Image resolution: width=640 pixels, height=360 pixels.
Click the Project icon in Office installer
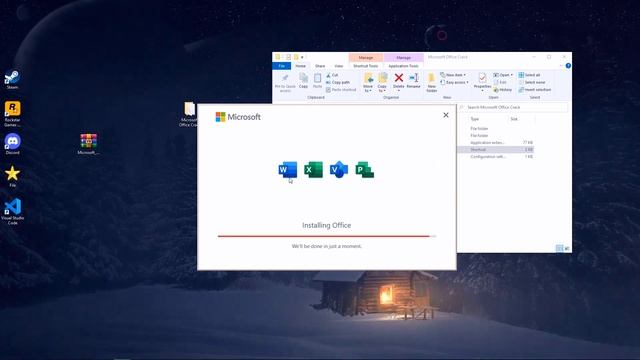tap(364, 170)
